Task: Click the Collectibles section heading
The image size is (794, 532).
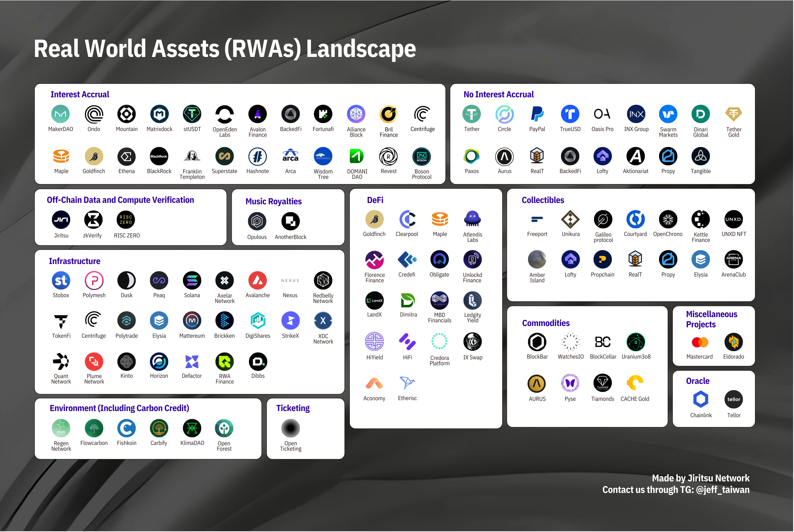Action: [543, 200]
